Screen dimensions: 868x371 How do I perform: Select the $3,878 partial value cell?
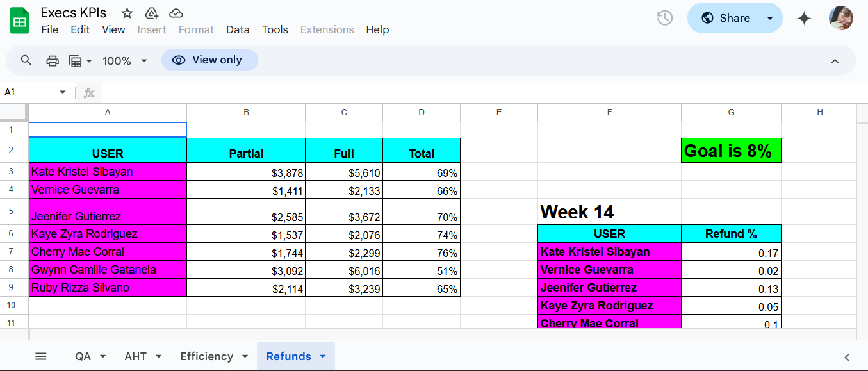[246, 172]
